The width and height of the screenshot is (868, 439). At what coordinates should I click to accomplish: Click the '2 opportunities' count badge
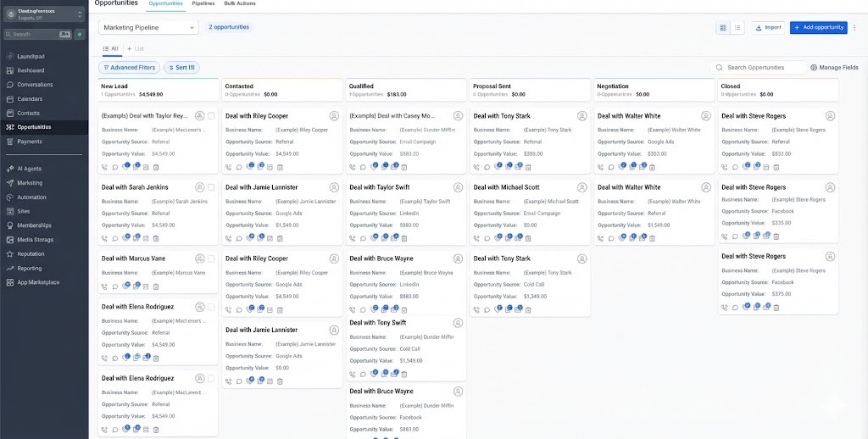229,27
